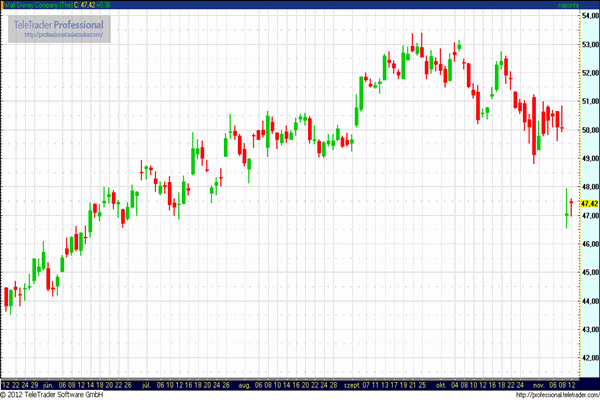Click the 48,00 price axis label
Image resolution: width=600 pixels, height=400 pixels.
click(x=590, y=186)
